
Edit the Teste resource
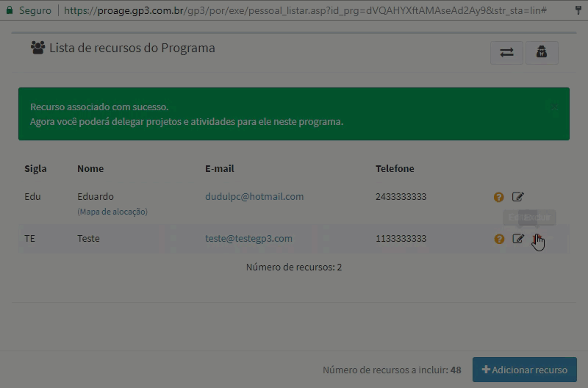pos(518,238)
